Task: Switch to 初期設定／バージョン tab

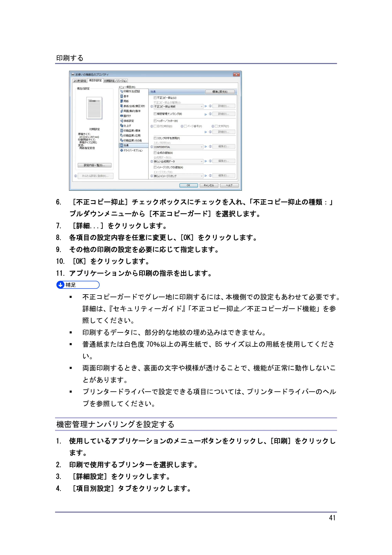Action: pos(115,81)
